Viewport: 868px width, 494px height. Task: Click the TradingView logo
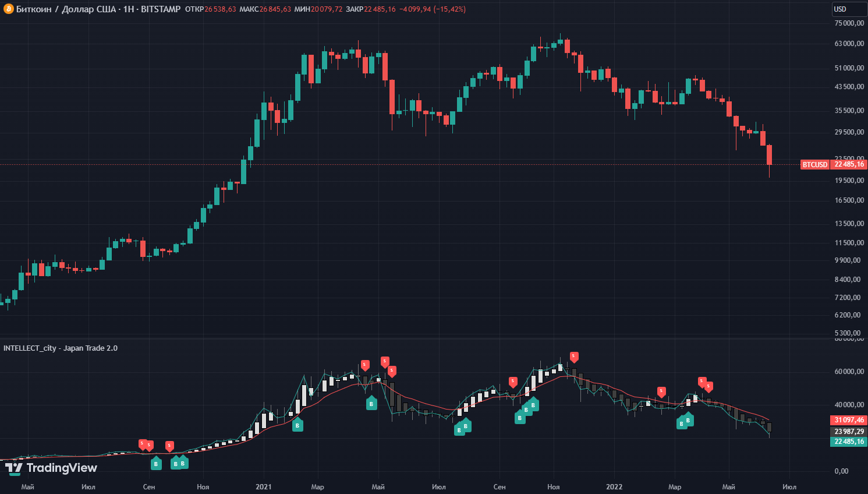(51, 468)
